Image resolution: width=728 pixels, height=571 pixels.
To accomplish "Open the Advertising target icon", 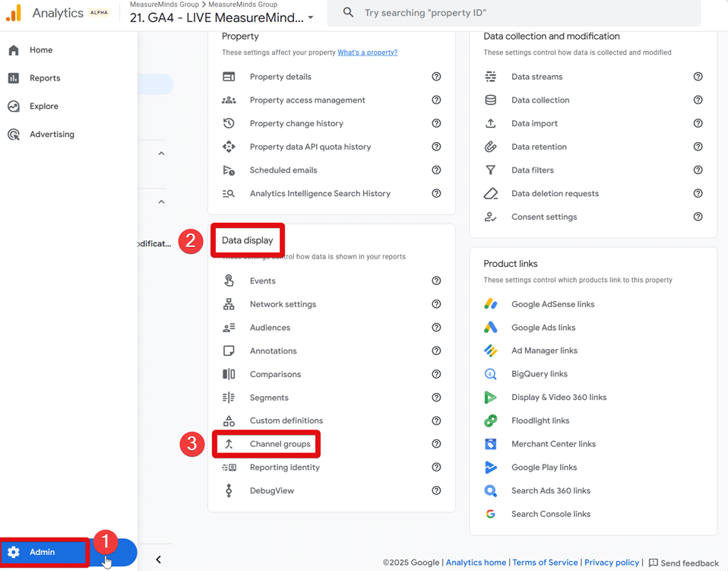I will tap(14, 135).
